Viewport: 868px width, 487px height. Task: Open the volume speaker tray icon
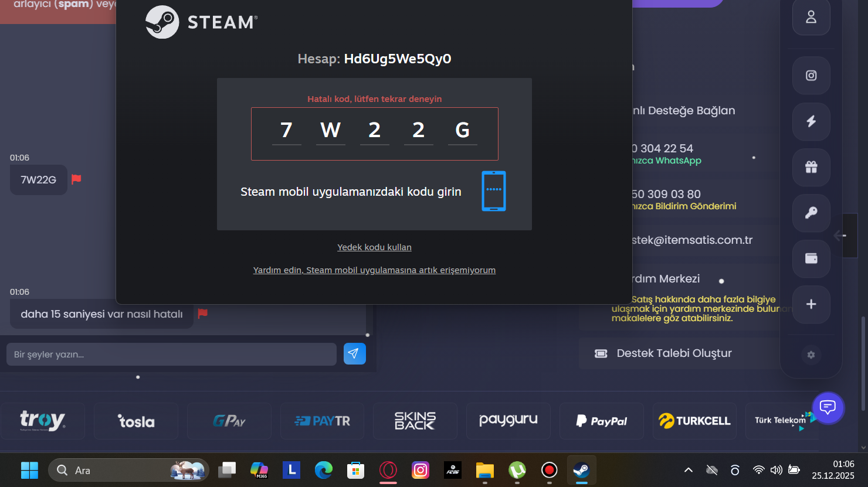coord(777,470)
